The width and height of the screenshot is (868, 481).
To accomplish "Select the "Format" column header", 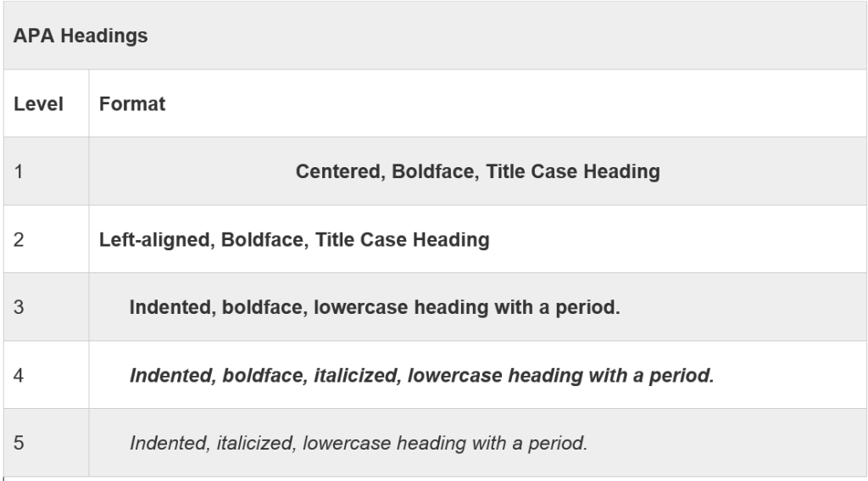I will point(132,104).
